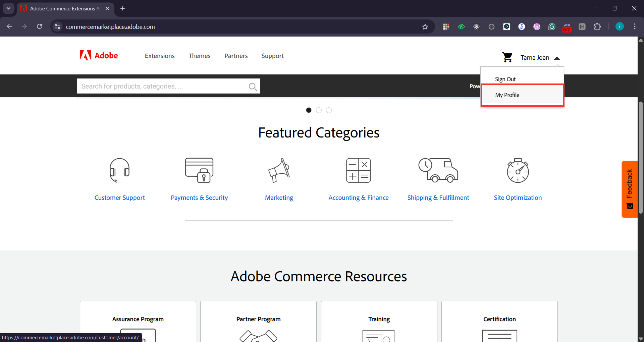The image size is (644, 342).
Task: Select third carousel dot
Action: [x=329, y=110]
